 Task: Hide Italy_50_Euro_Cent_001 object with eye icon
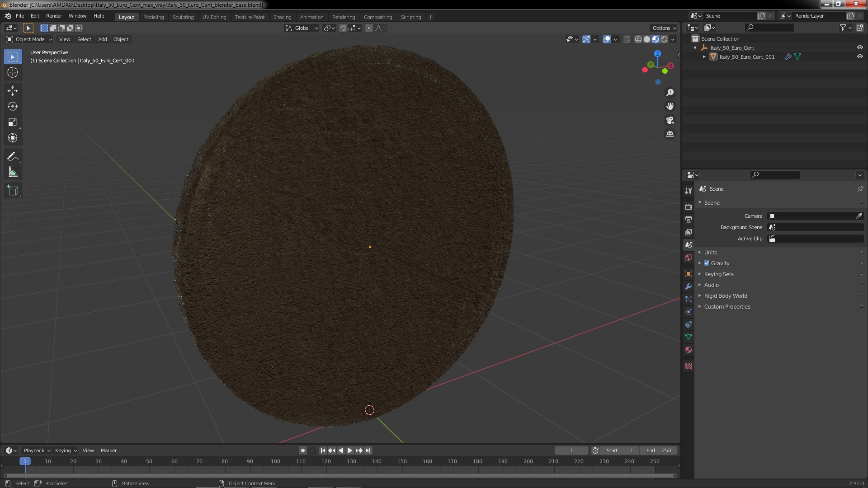coord(860,57)
